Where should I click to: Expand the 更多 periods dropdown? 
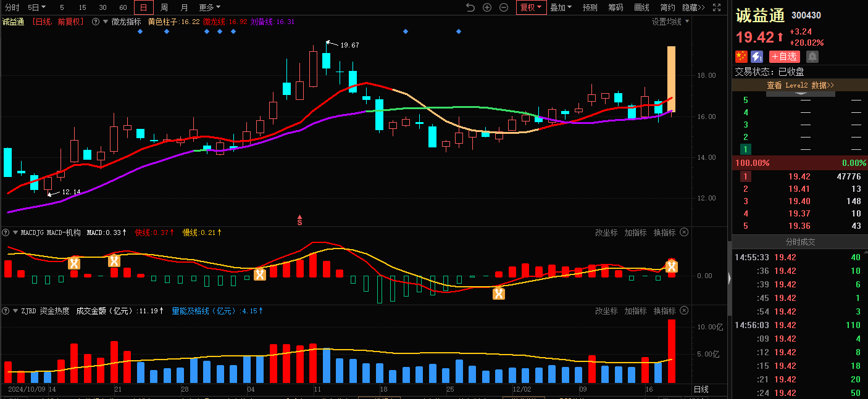(209, 7)
